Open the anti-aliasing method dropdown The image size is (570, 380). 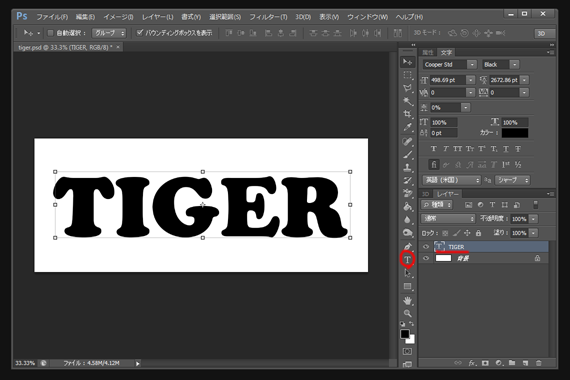tap(512, 180)
